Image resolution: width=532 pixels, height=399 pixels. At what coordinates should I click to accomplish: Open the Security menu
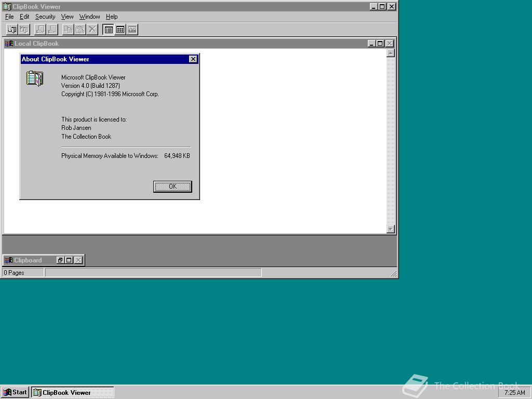point(45,17)
